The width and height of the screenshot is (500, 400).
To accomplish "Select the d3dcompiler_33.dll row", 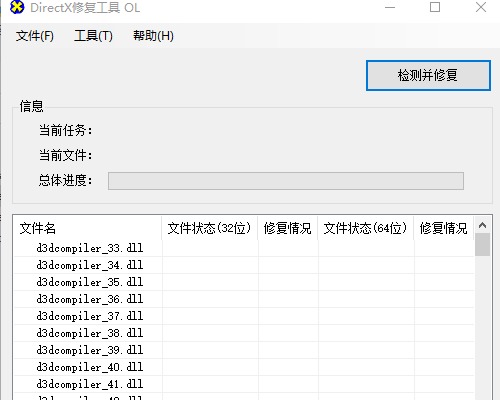I will tap(244, 248).
